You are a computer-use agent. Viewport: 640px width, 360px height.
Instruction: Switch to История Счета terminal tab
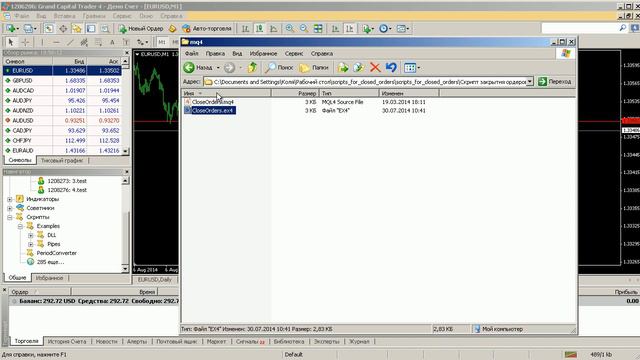67,342
